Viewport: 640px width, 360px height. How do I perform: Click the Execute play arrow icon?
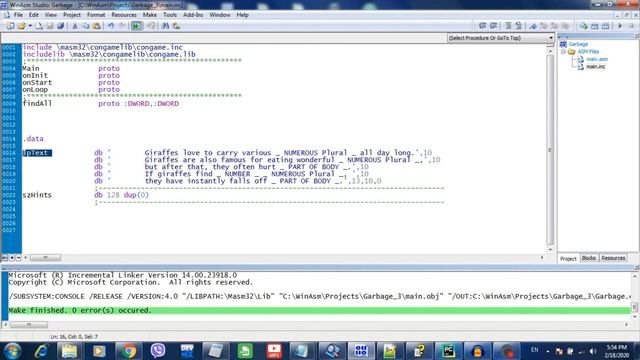coord(620,26)
